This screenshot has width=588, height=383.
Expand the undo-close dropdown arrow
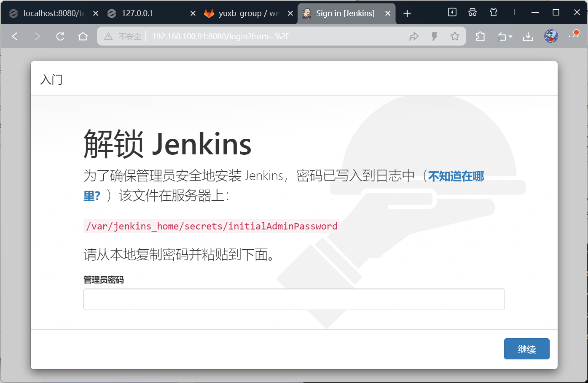(510, 37)
